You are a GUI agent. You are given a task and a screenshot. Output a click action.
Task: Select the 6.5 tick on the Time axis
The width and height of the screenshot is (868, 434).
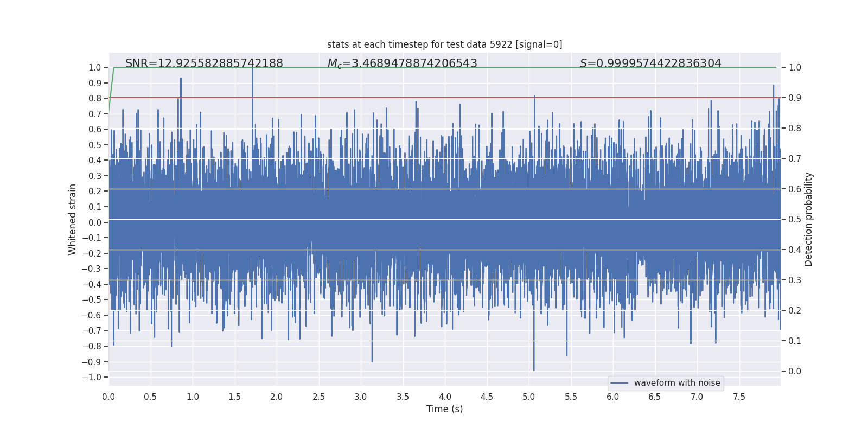point(655,397)
